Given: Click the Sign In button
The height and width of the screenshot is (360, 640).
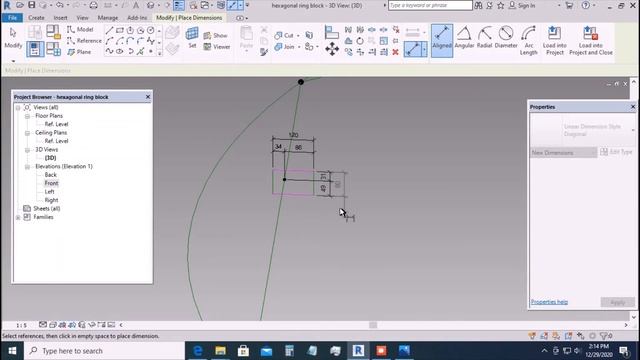Looking at the screenshot, I should coord(522,5).
